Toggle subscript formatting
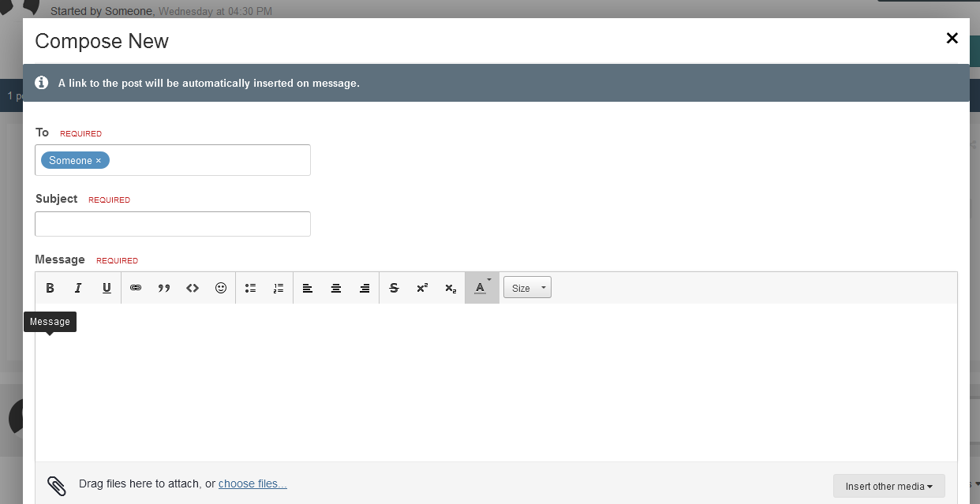980x504 pixels. pos(451,288)
